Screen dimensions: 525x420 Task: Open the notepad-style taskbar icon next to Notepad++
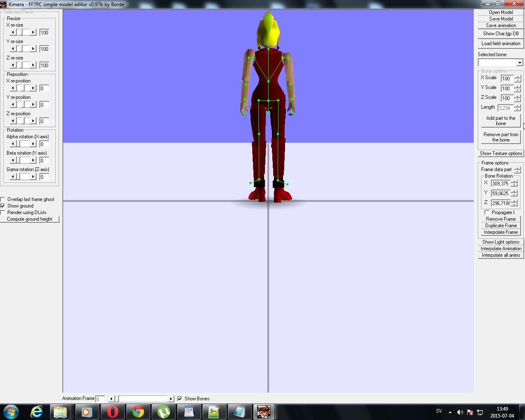pyautogui.click(x=239, y=411)
